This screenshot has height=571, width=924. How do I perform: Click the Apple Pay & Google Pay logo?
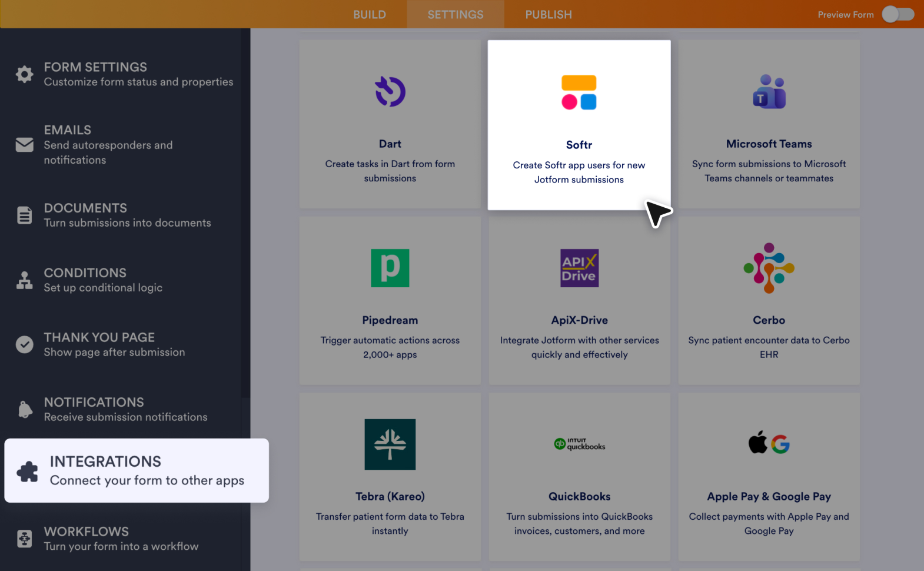769,443
